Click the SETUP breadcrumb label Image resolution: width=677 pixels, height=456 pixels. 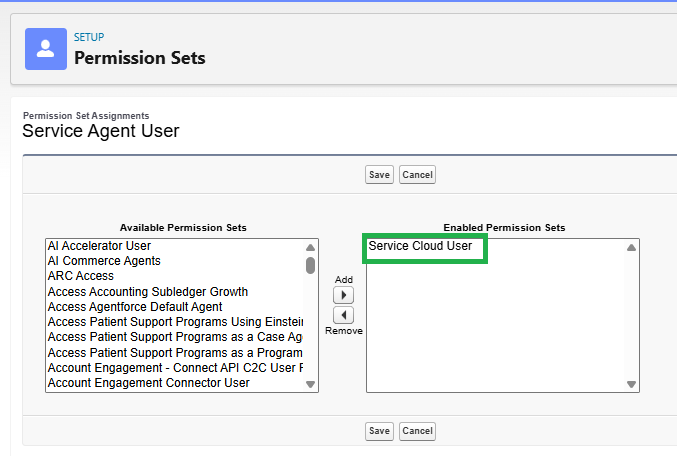89,37
